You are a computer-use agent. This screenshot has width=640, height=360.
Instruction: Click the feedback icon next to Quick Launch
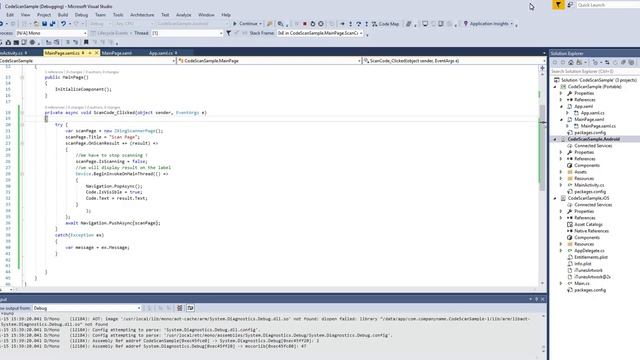[x=570, y=5]
